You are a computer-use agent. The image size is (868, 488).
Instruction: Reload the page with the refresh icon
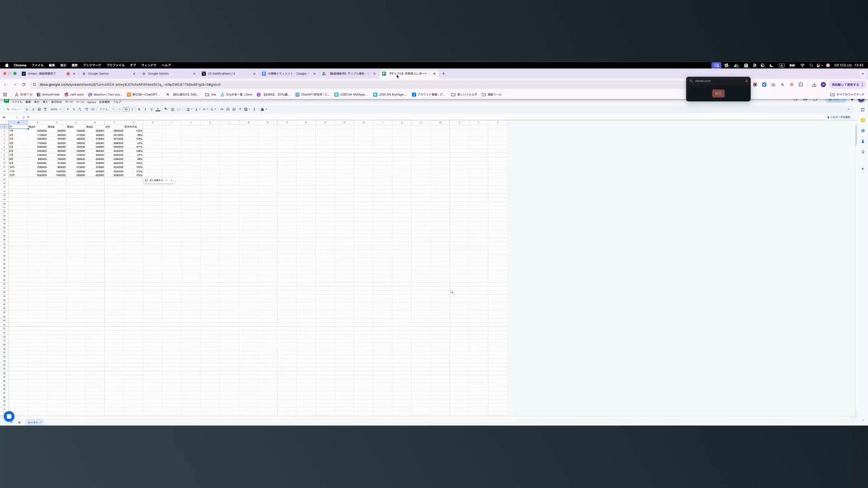pyautogui.click(x=25, y=84)
